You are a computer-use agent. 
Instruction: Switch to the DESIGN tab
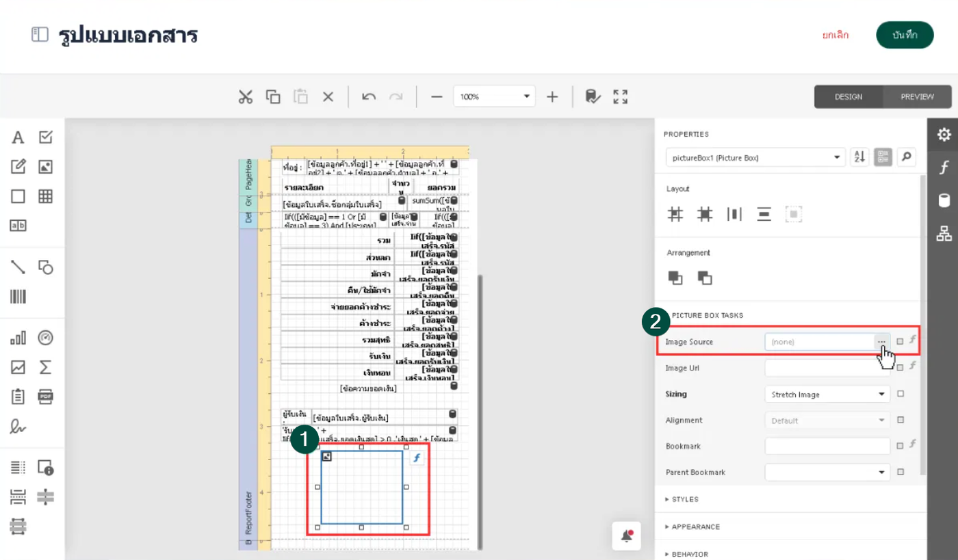[x=848, y=96]
